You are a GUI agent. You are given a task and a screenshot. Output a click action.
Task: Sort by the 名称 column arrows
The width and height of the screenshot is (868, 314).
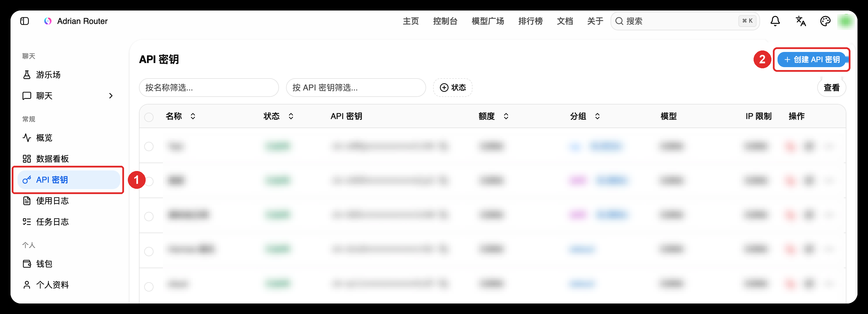[193, 116]
